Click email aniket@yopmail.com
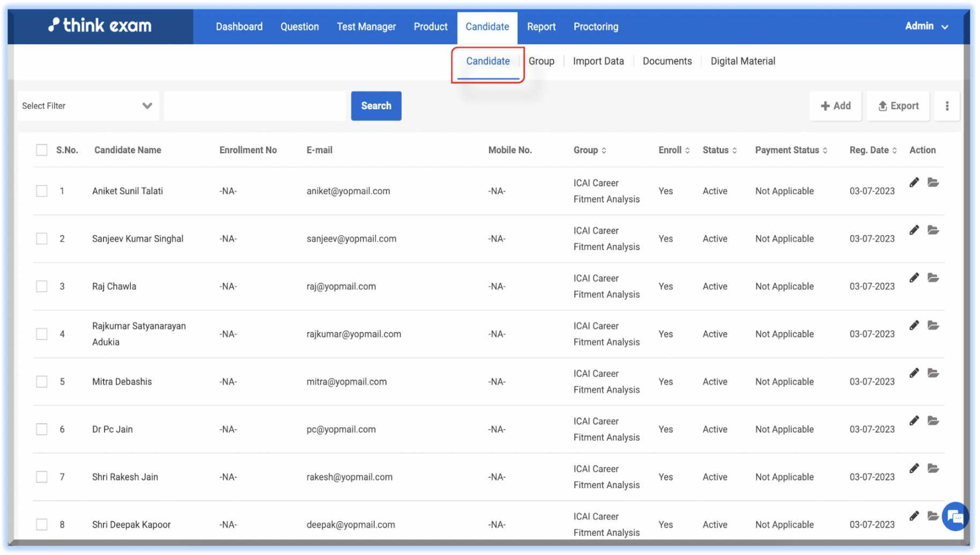The image size is (980, 555). (348, 191)
